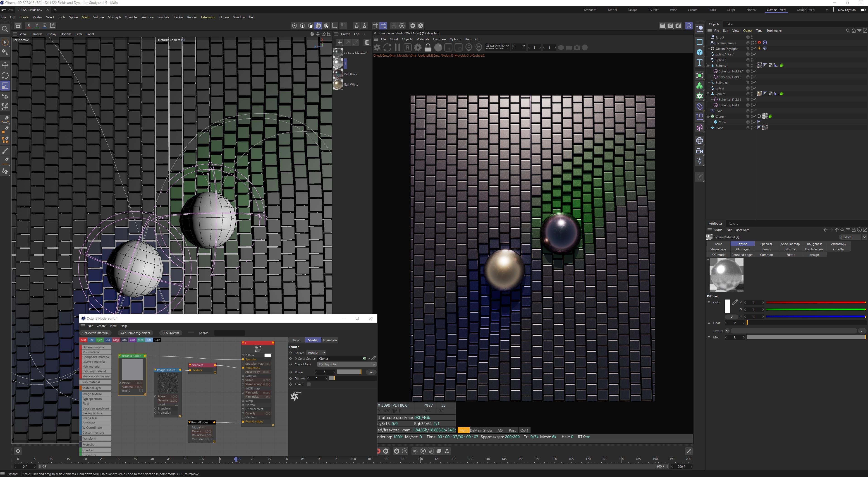Toggle the New Layouts switch

click(x=863, y=10)
